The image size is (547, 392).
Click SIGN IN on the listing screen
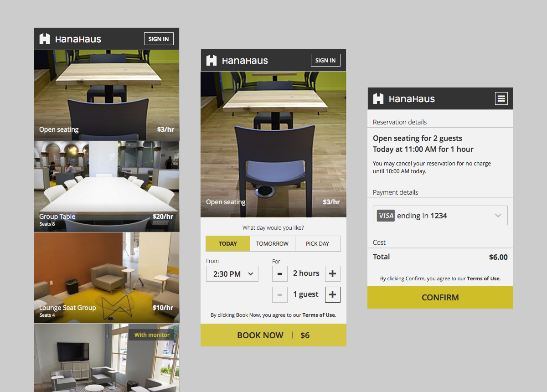159,39
